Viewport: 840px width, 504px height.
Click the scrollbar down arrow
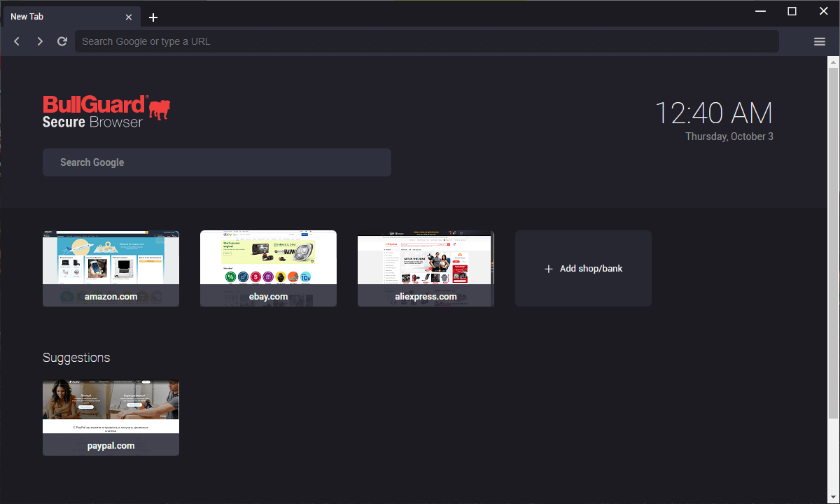tap(834, 498)
